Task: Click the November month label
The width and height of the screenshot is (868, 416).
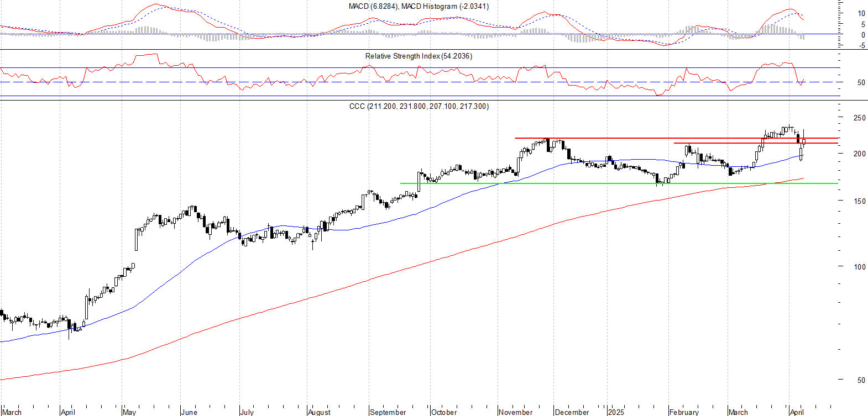Action: tap(516, 412)
